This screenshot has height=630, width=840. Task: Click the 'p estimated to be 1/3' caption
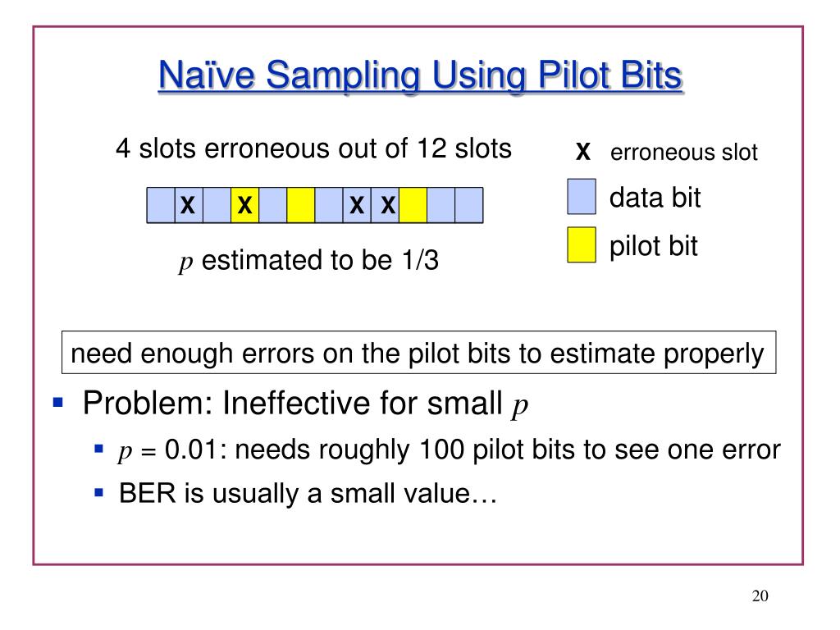tap(308, 261)
